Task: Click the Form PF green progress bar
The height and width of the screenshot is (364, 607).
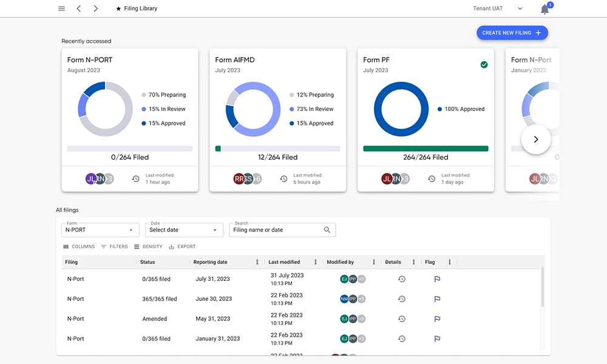Action: (426, 149)
